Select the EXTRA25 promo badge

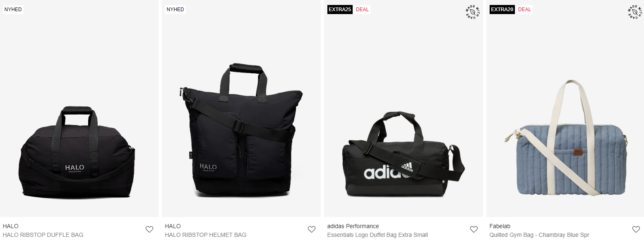(x=340, y=10)
